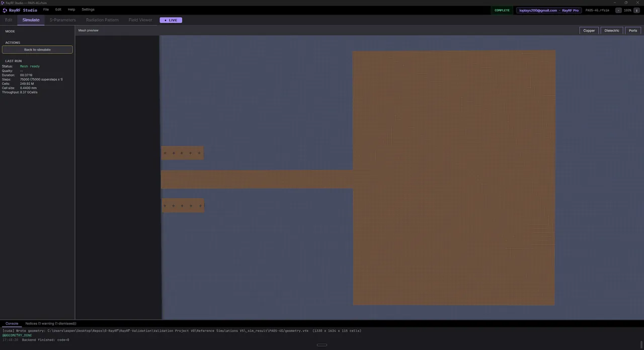This screenshot has width=644, height=350.
Task: Click the COMPLETE status badge
Action: (x=502, y=10)
